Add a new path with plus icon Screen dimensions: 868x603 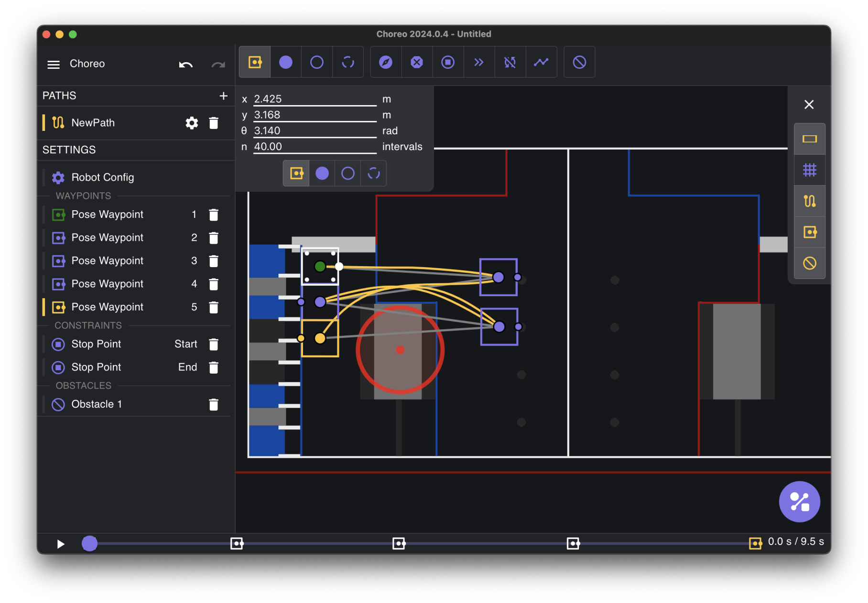click(x=223, y=96)
